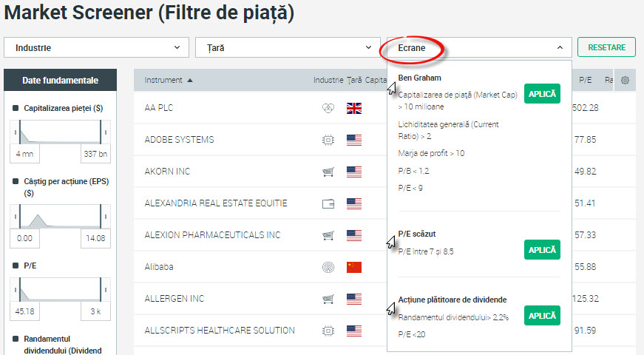Edit market cap minimum field 4 mn
This screenshot has height=355, width=644.
click(24, 154)
